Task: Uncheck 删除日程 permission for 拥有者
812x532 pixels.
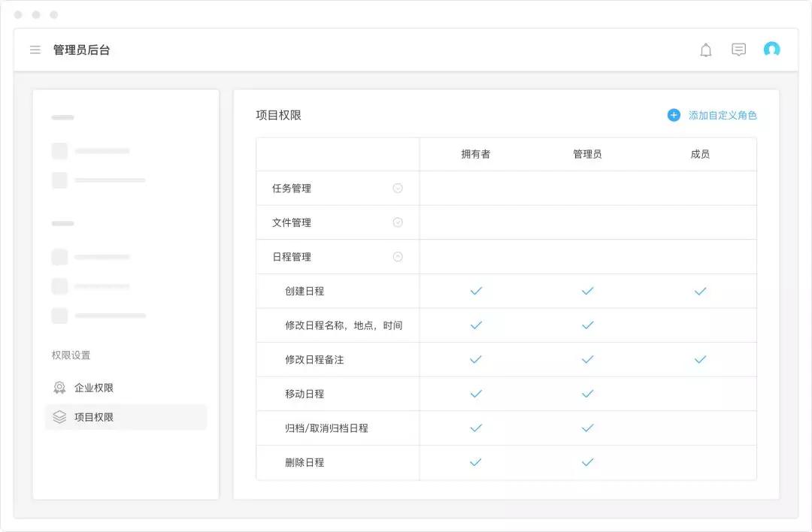Action: [475, 462]
